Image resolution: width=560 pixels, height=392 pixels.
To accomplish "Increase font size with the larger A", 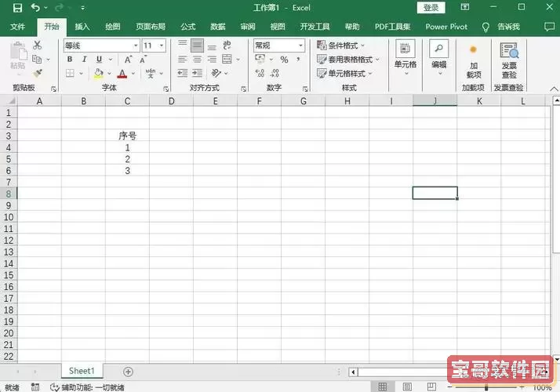I will (128, 60).
